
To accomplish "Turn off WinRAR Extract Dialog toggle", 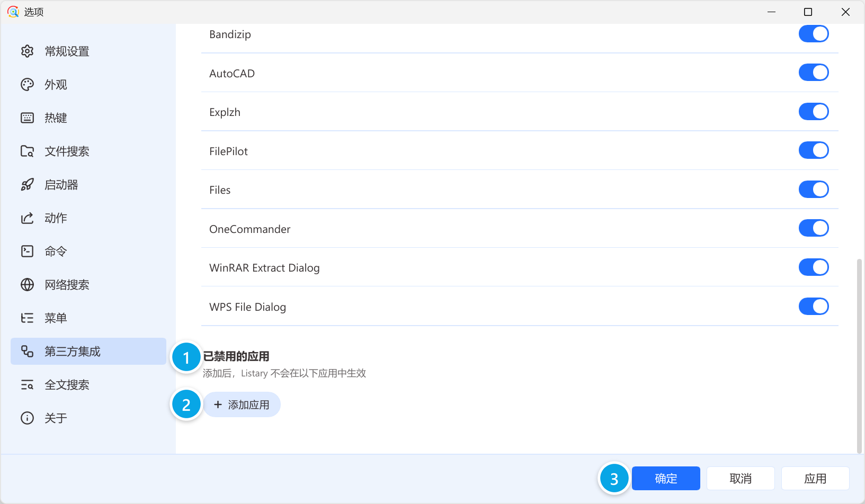I will click(x=814, y=267).
